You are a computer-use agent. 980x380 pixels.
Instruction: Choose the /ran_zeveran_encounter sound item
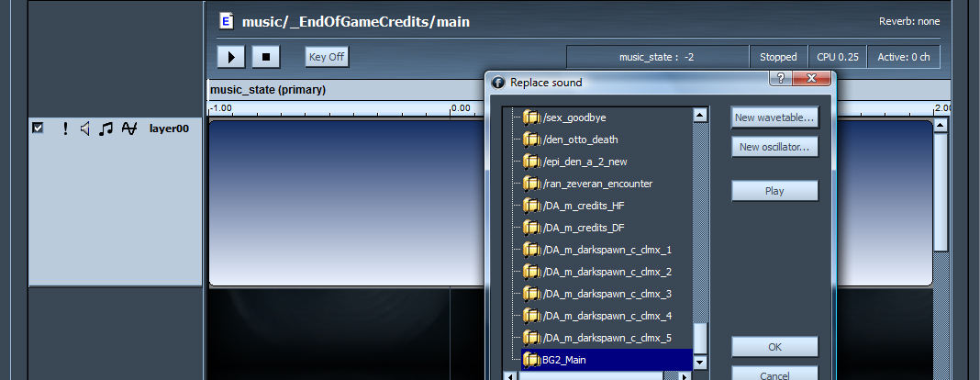(x=599, y=184)
